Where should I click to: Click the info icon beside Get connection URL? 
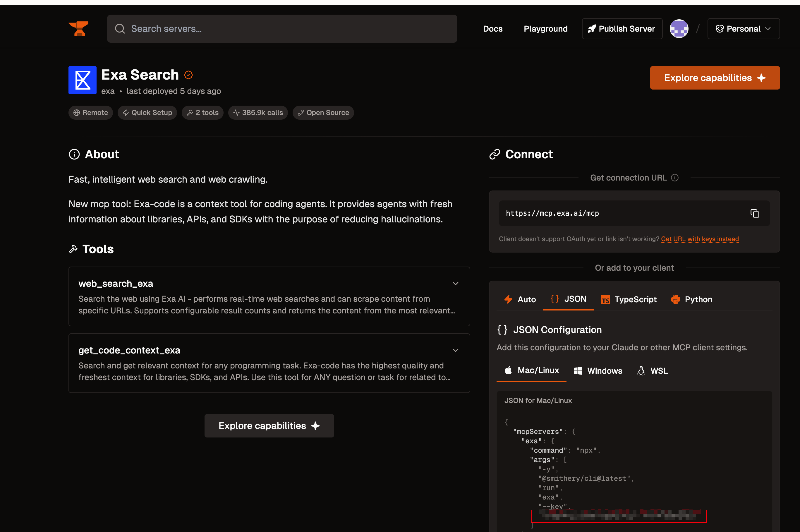(675, 178)
